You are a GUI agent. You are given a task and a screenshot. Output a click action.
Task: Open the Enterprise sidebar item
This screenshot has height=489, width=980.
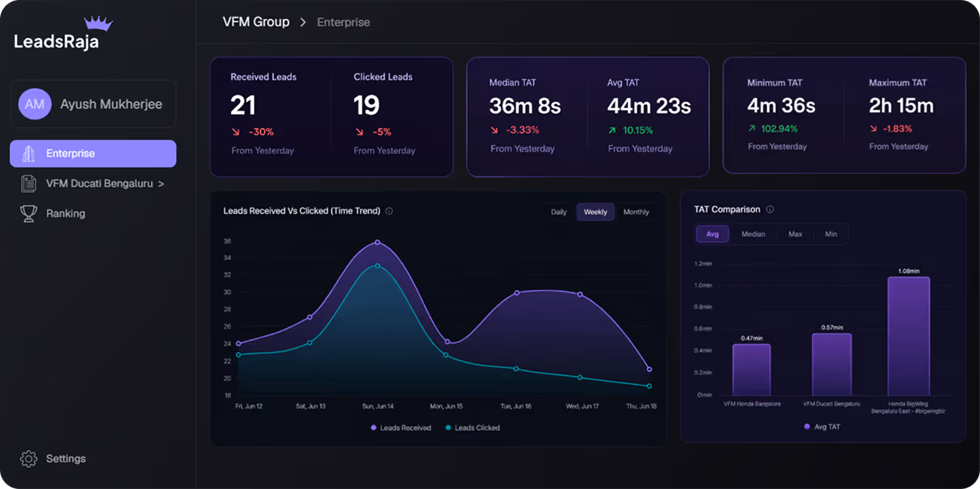(93, 154)
